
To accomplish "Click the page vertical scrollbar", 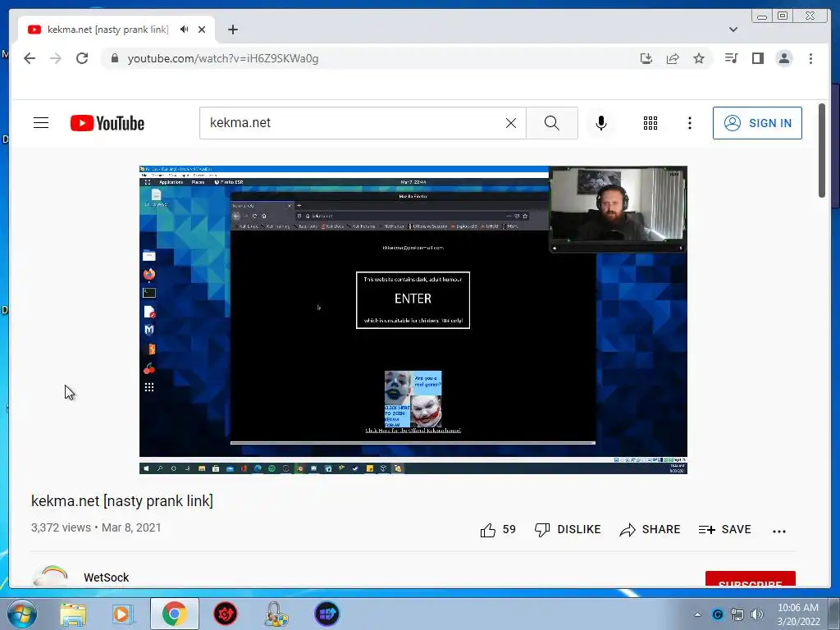I will 822,150.
